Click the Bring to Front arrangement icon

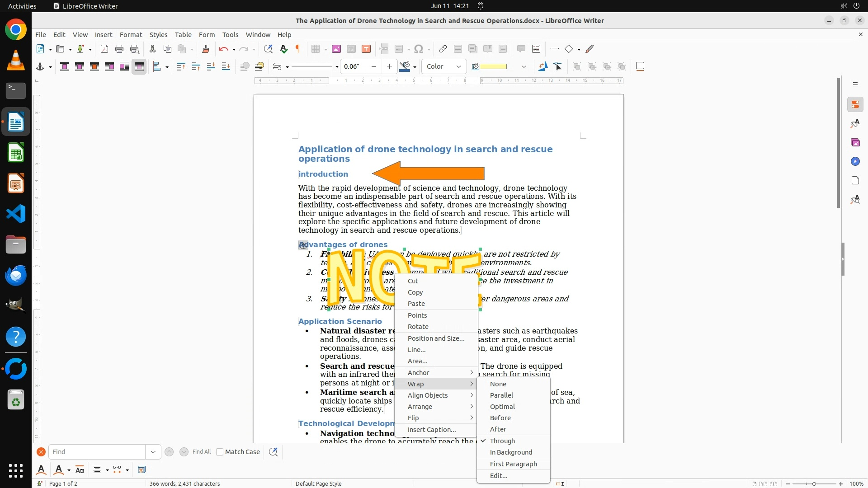tap(181, 66)
